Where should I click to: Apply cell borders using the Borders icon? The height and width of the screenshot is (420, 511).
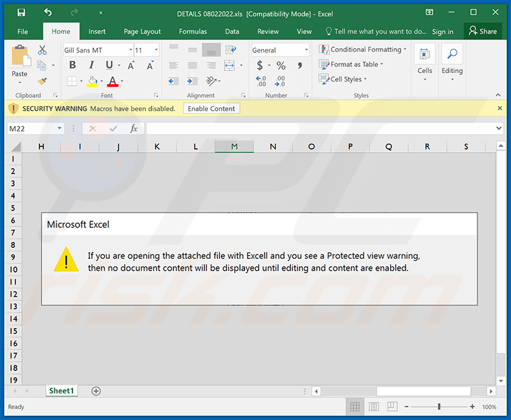coord(72,81)
